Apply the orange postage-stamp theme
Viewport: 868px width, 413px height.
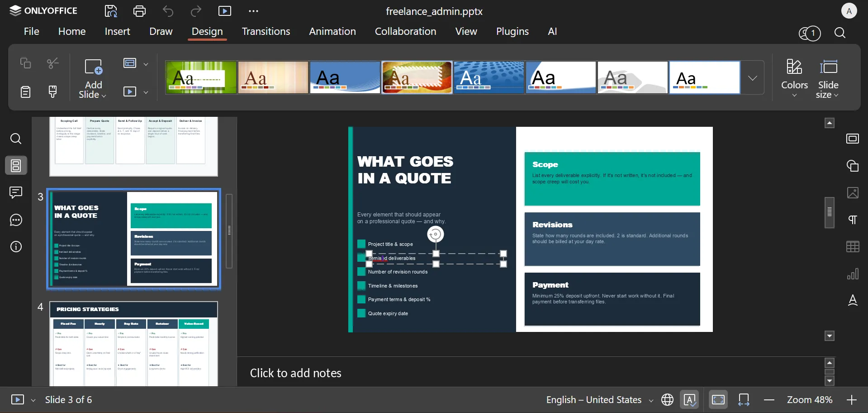click(417, 78)
